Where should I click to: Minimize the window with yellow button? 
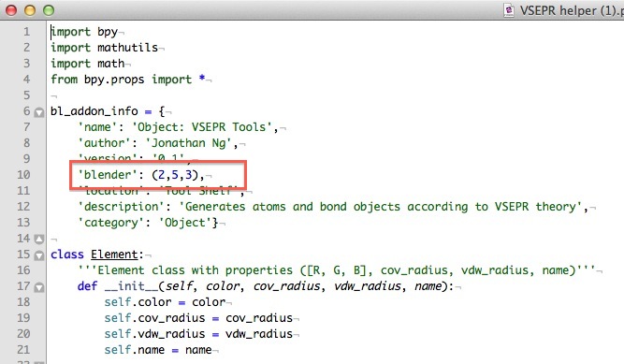pos(30,10)
